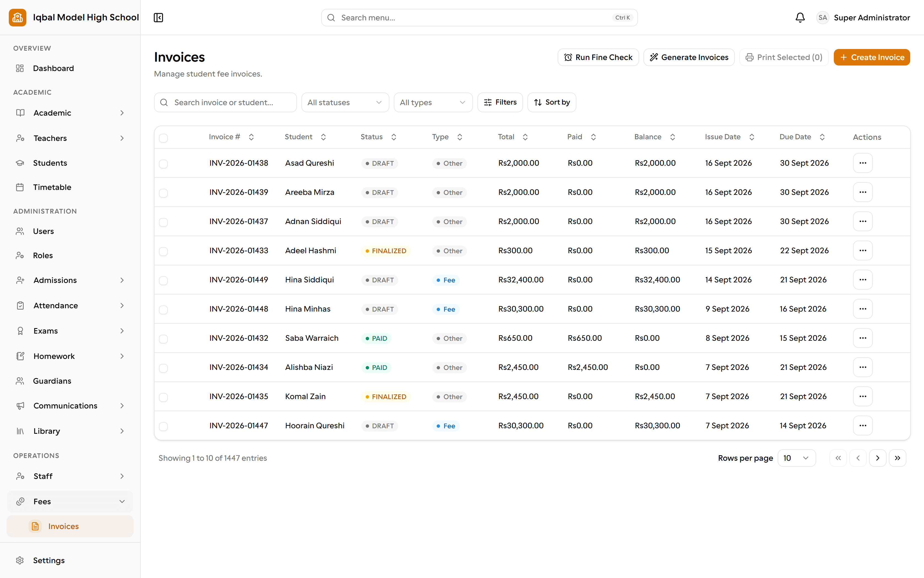Go to the previous page of invoices
The image size is (924, 578).
click(x=857, y=458)
